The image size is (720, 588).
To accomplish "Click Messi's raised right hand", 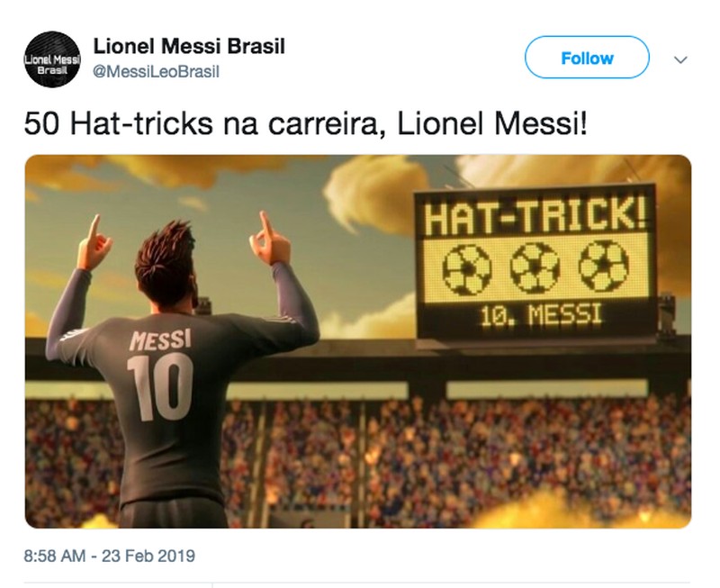I will pos(270,238).
